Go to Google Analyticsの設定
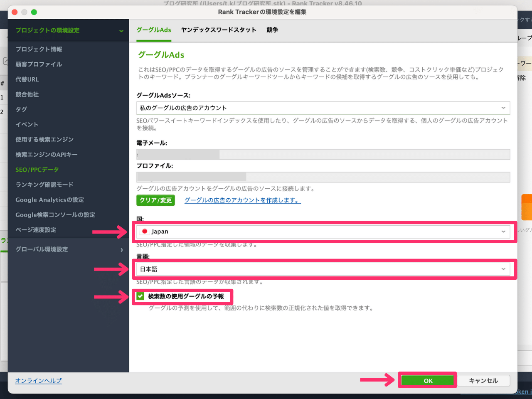Image resolution: width=532 pixels, height=399 pixels. (x=49, y=200)
